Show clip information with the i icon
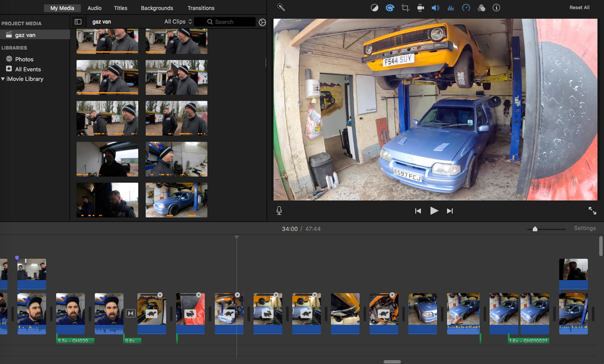The width and height of the screenshot is (604, 364). 496,8
